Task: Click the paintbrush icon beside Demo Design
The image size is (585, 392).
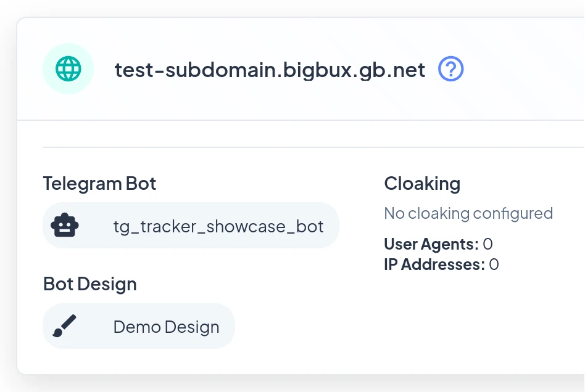Action: pyautogui.click(x=65, y=326)
